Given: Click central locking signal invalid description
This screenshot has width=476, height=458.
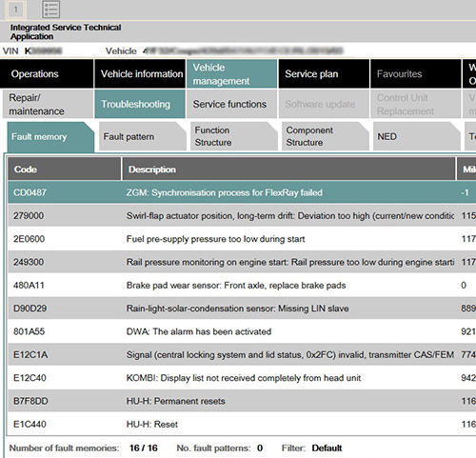Looking at the screenshot, I should pyautogui.click(x=290, y=355).
